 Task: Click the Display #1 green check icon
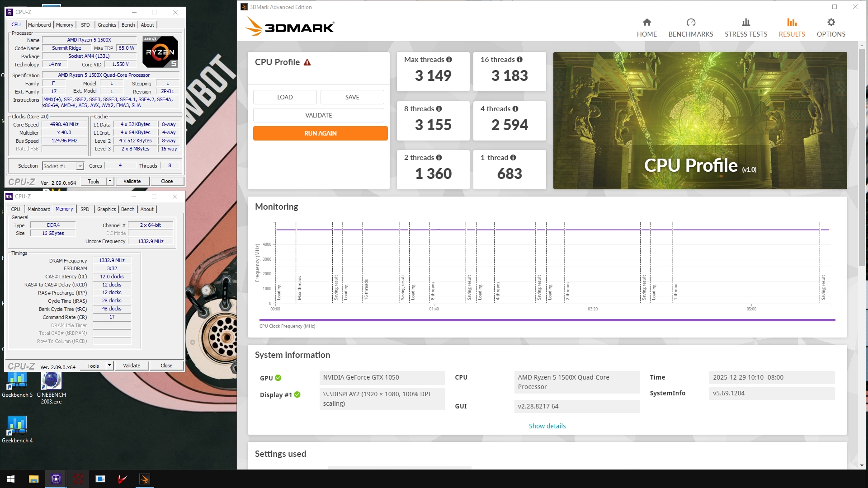[x=297, y=394]
